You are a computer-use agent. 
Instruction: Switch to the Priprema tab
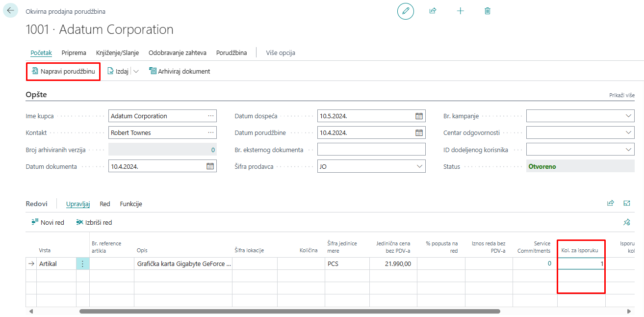tap(74, 53)
